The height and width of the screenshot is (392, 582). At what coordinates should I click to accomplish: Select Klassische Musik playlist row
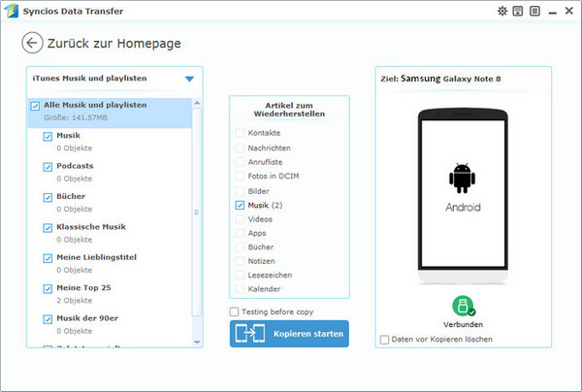point(110,233)
